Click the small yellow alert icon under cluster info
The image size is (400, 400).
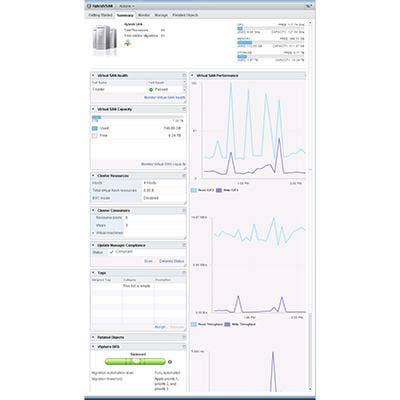(128, 43)
